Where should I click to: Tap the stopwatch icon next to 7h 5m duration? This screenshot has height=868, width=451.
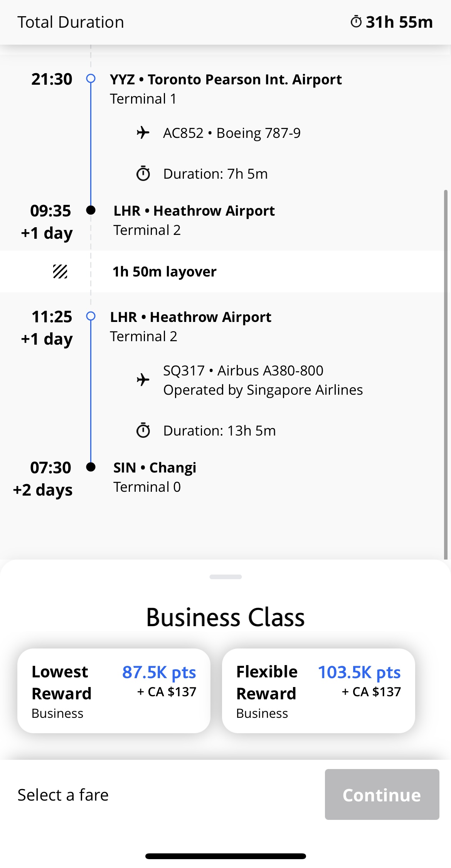tap(143, 174)
